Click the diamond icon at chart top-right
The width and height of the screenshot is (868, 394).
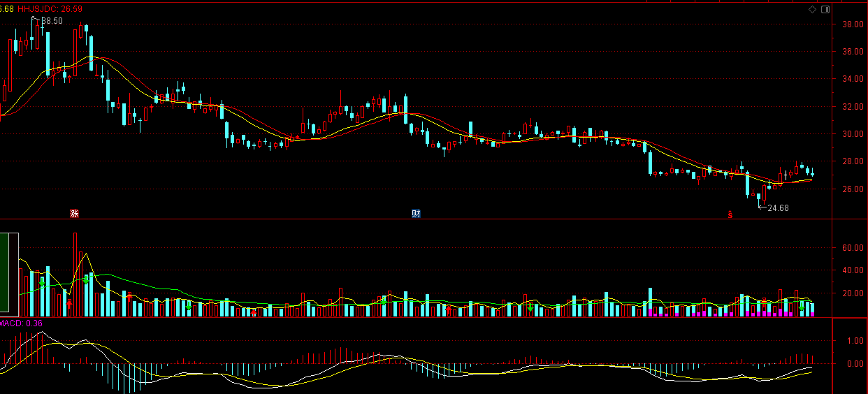click(812, 9)
